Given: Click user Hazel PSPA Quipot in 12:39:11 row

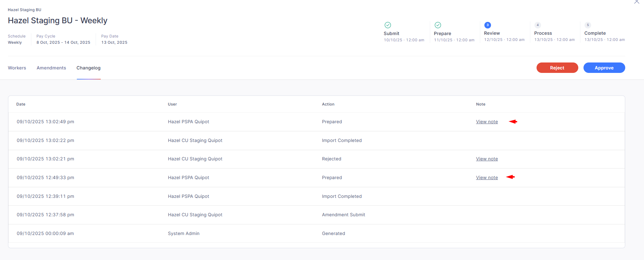Looking at the screenshot, I should (188, 196).
